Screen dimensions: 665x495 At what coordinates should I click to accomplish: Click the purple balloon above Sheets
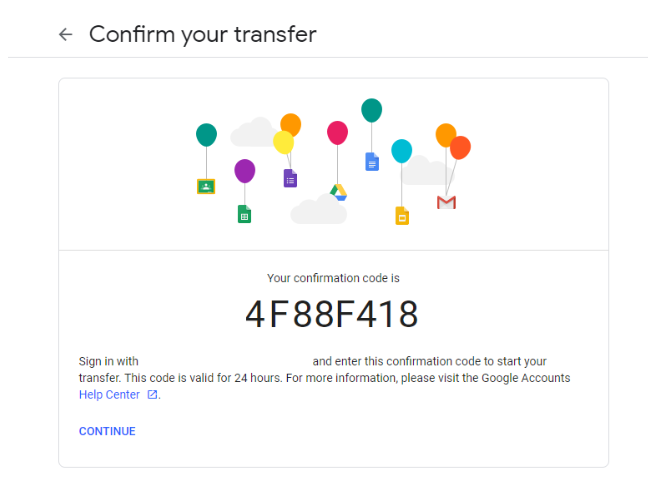(x=245, y=170)
